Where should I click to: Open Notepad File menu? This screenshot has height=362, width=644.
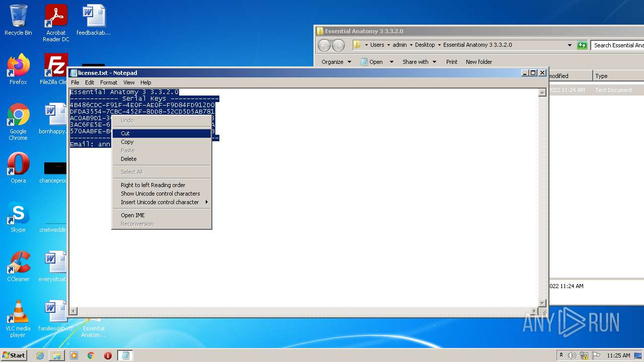[75, 82]
